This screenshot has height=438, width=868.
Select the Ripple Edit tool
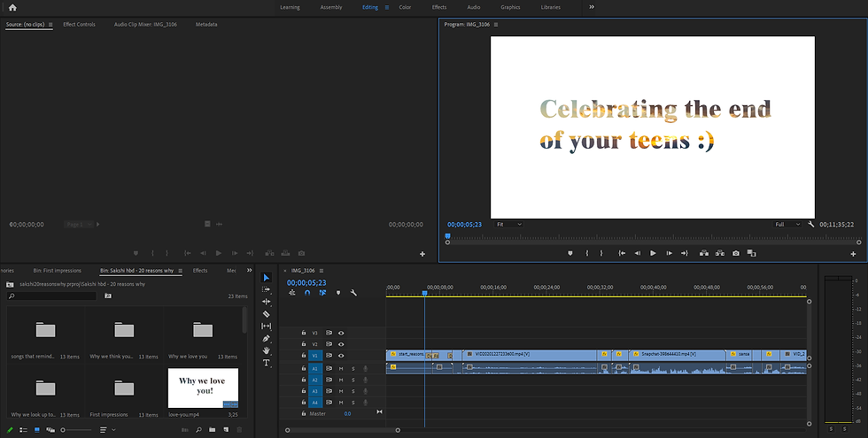tap(267, 302)
